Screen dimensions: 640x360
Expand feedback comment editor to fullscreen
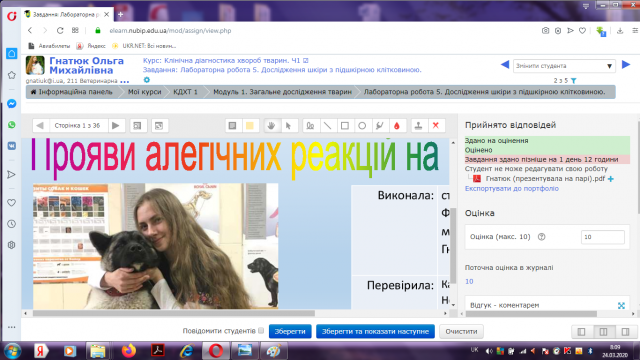pos(621,305)
